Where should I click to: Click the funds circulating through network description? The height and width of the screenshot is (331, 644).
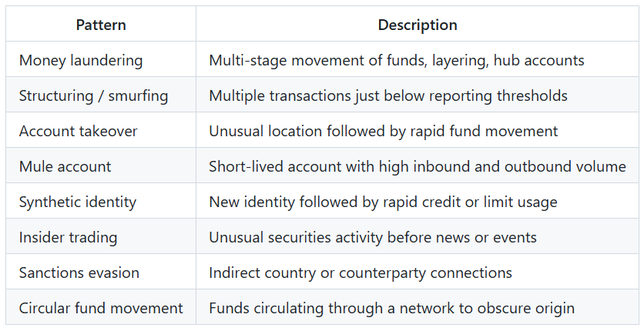tap(392, 308)
